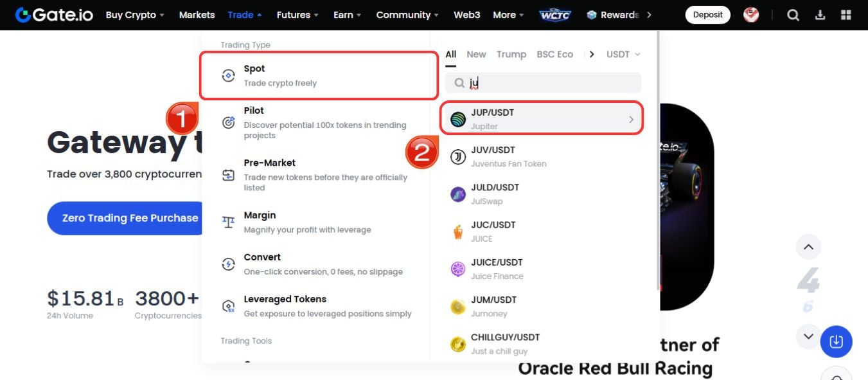868x380 pixels.
Task: Click the Jupiter JUP coin icon
Action: pyautogui.click(x=458, y=119)
